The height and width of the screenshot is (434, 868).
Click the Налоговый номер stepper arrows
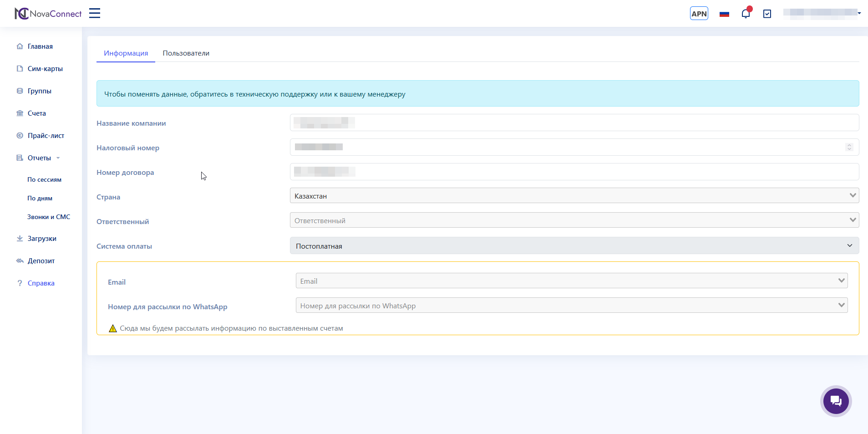[849, 147]
